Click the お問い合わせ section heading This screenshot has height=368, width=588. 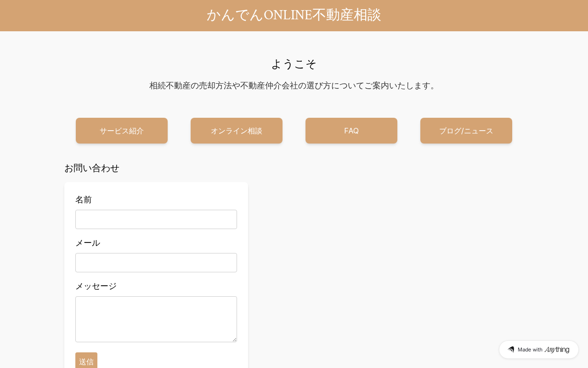tap(92, 168)
